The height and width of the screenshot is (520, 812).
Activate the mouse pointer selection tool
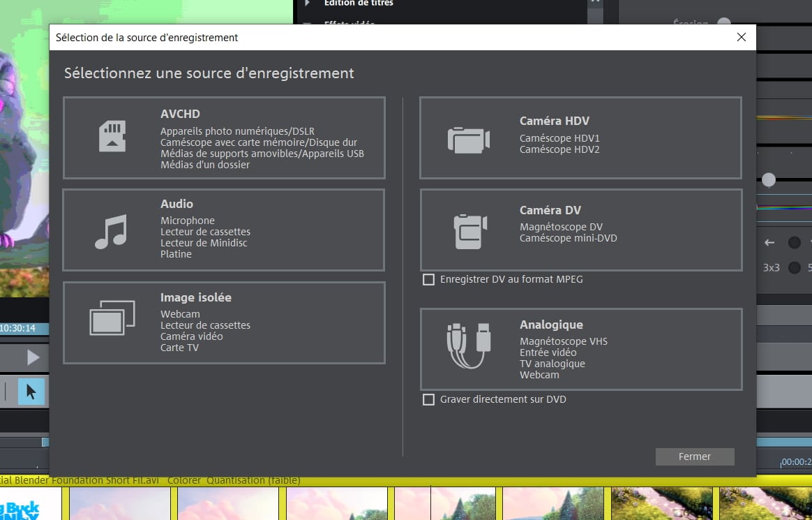click(31, 392)
